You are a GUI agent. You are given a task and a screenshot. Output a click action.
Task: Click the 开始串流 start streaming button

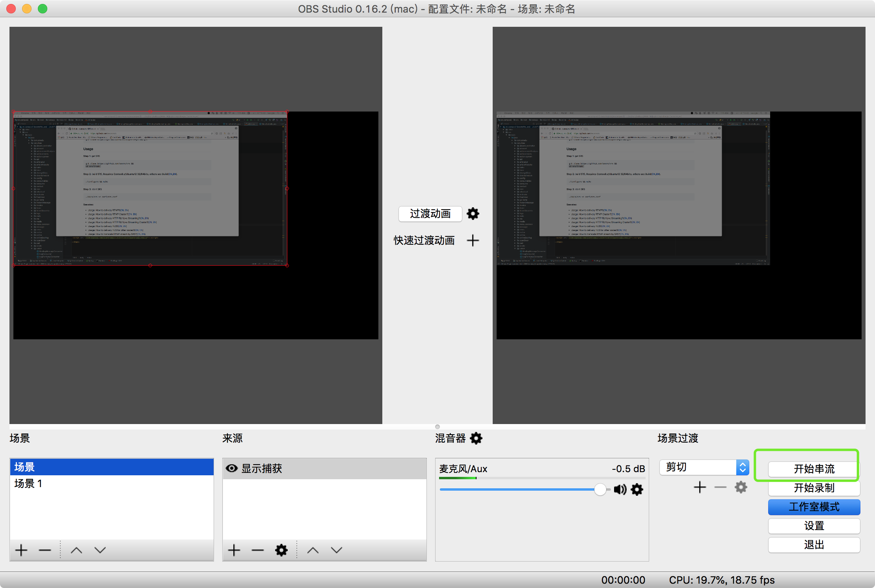click(x=814, y=469)
